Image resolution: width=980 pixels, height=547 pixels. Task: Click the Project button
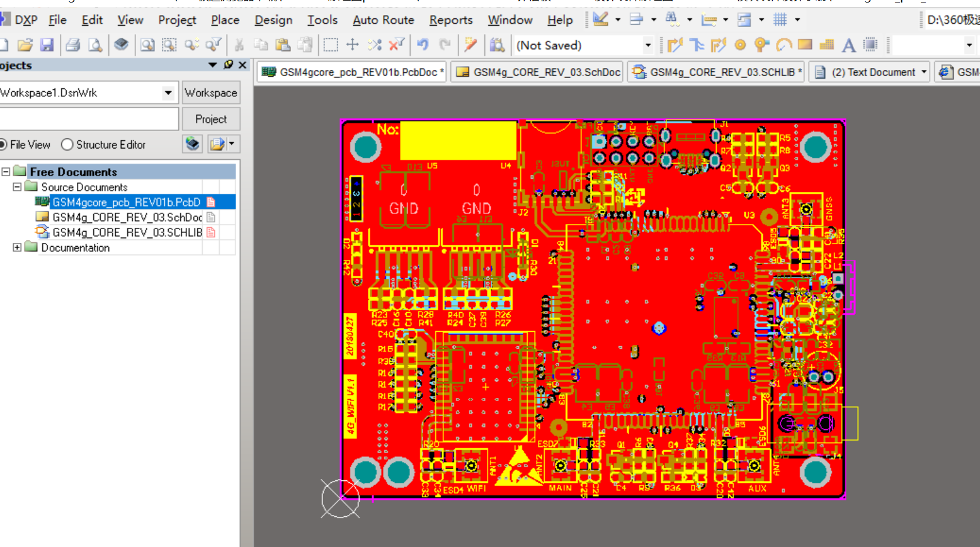point(210,119)
